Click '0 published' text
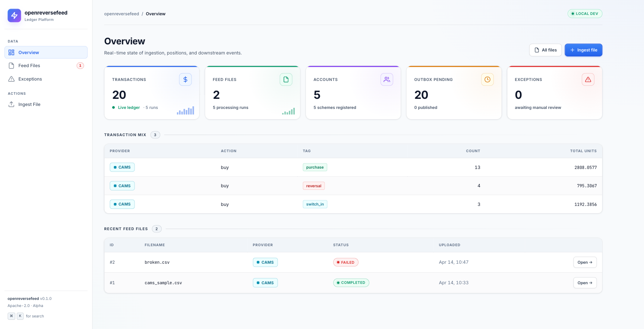 tap(426, 107)
